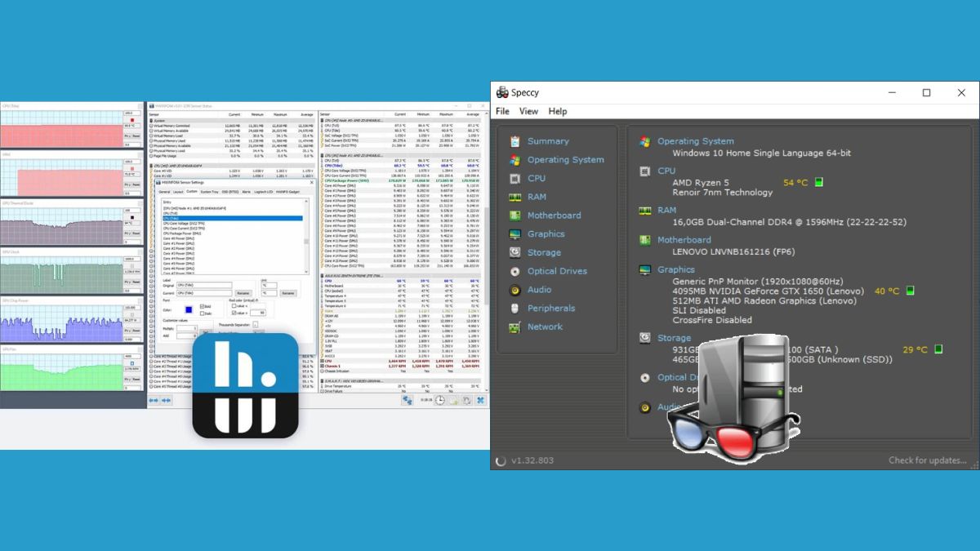Collapse the ASUS ROG ZENITH EXTREME sensor group
The height and width of the screenshot is (551, 980).
point(321,277)
